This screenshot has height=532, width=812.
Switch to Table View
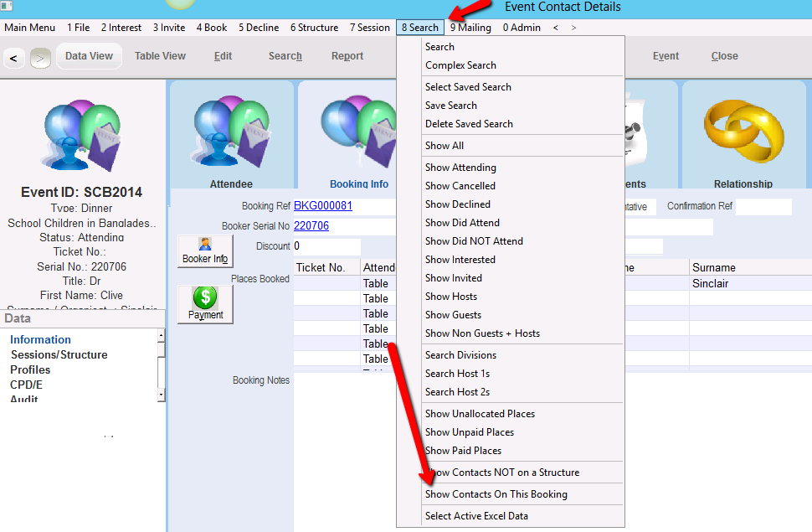coord(160,56)
